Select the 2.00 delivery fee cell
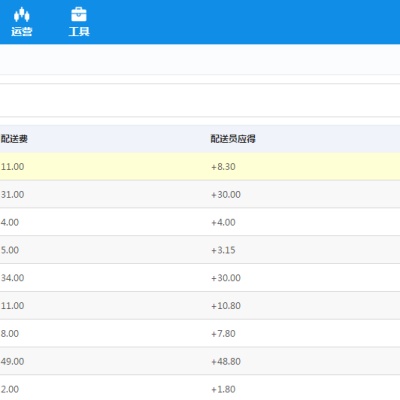This screenshot has width=400, height=400. (10, 389)
